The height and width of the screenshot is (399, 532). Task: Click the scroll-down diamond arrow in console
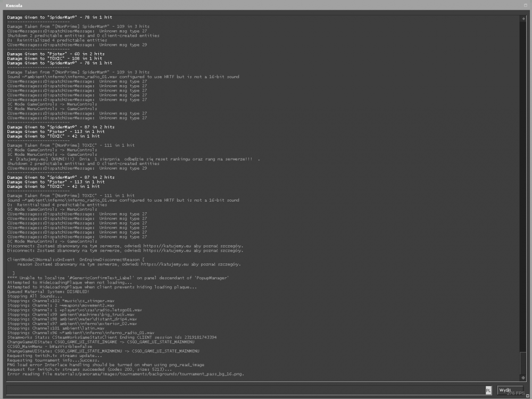[x=523, y=378]
